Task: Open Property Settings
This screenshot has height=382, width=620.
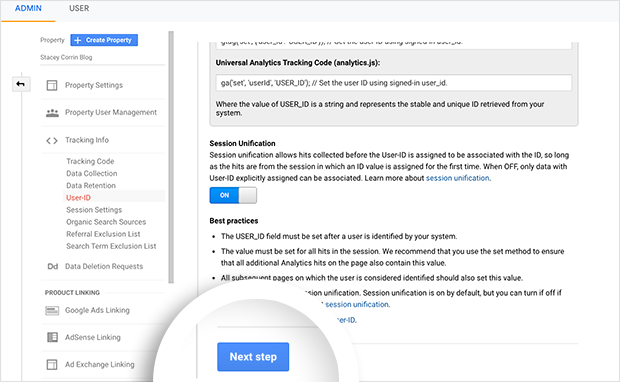Action: click(x=94, y=85)
